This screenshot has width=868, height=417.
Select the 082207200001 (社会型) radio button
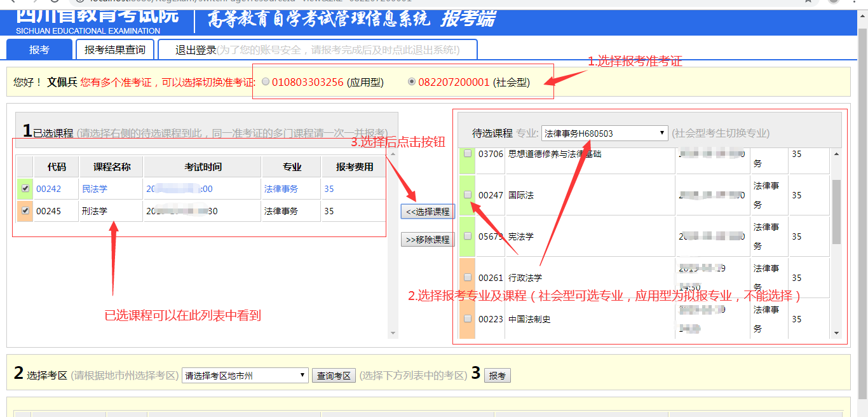click(412, 82)
